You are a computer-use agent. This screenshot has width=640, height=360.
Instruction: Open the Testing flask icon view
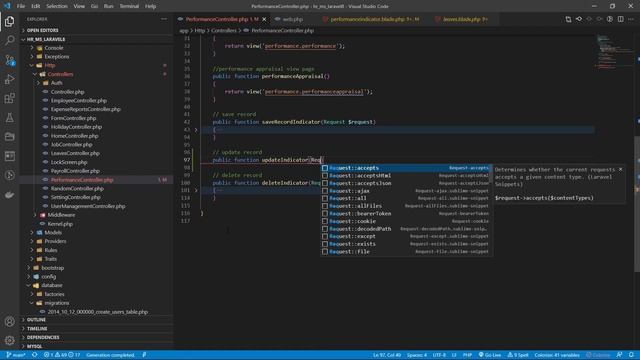[9, 118]
